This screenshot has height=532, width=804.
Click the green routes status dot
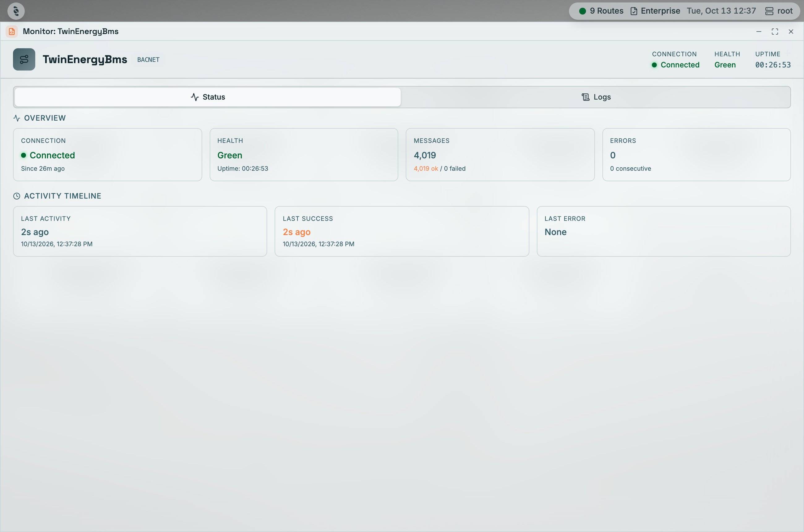[583, 11]
